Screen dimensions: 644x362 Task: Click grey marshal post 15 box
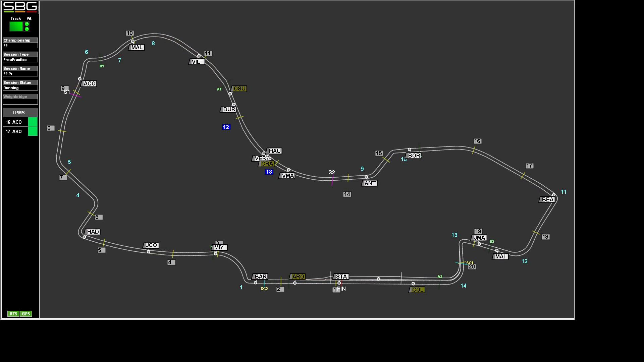(379, 153)
